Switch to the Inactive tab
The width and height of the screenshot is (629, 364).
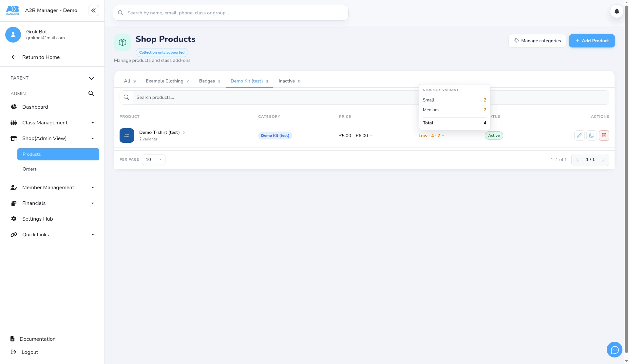click(289, 81)
